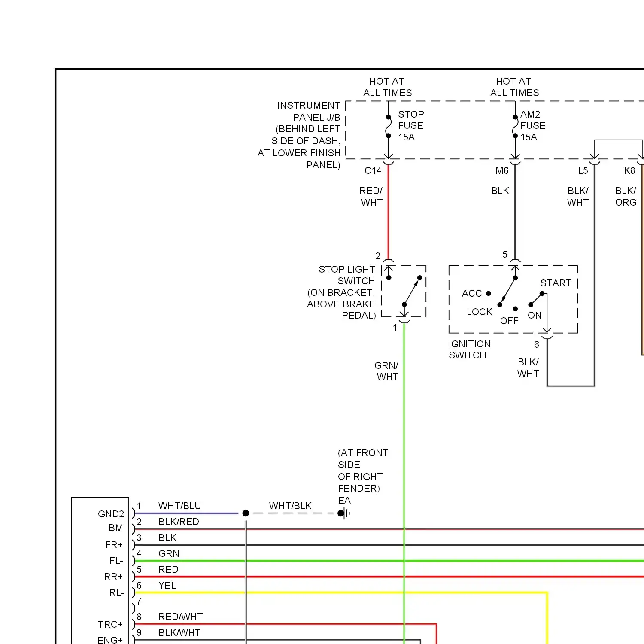Viewport: 644px width, 644px height.
Task: Click the GRN/WHT wire label
Action: [387, 371]
